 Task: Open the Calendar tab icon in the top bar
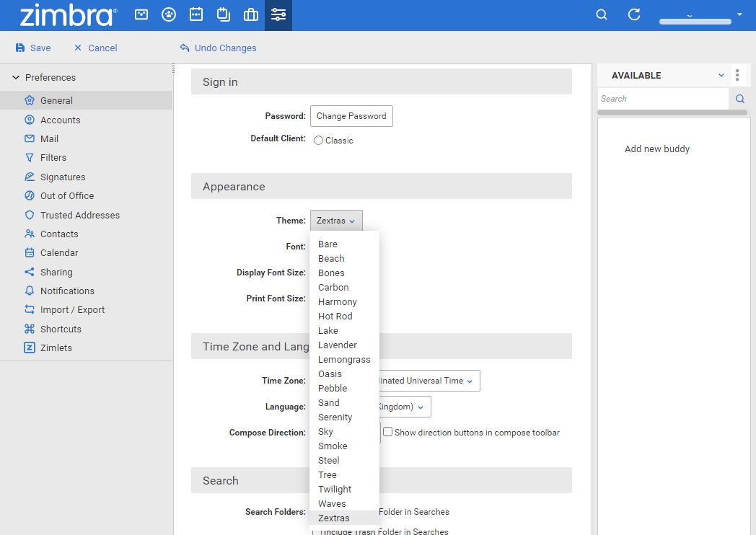tap(196, 15)
